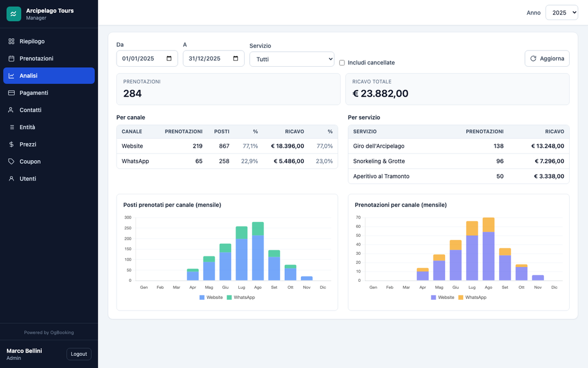The height and width of the screenshot is (368, 588).
Task: Click the POSTI column header
Action: click(222, 132)
